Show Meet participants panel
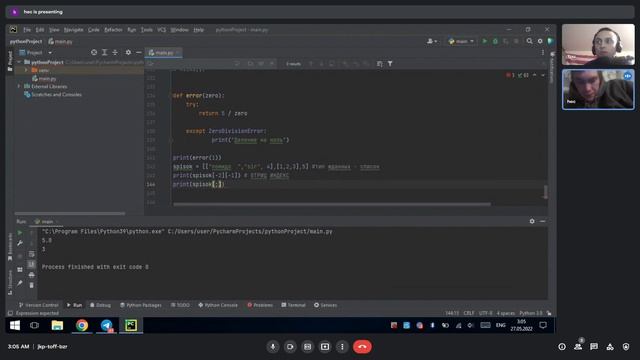This screenshot has height=360, width=640. tap(578, 347)
